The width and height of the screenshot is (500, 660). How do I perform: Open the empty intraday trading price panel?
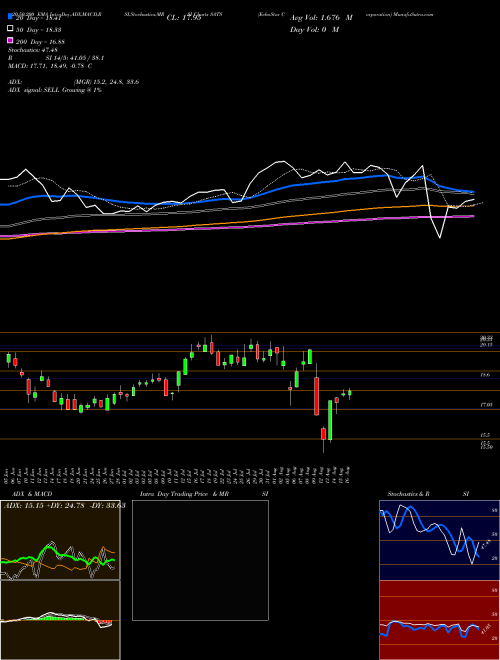point(200,560)
